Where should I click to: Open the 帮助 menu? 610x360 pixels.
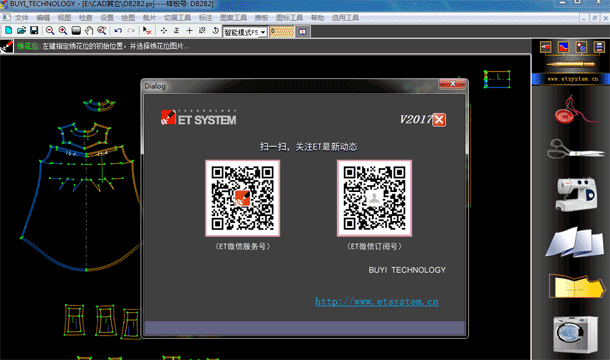click(x=317, y=18)
